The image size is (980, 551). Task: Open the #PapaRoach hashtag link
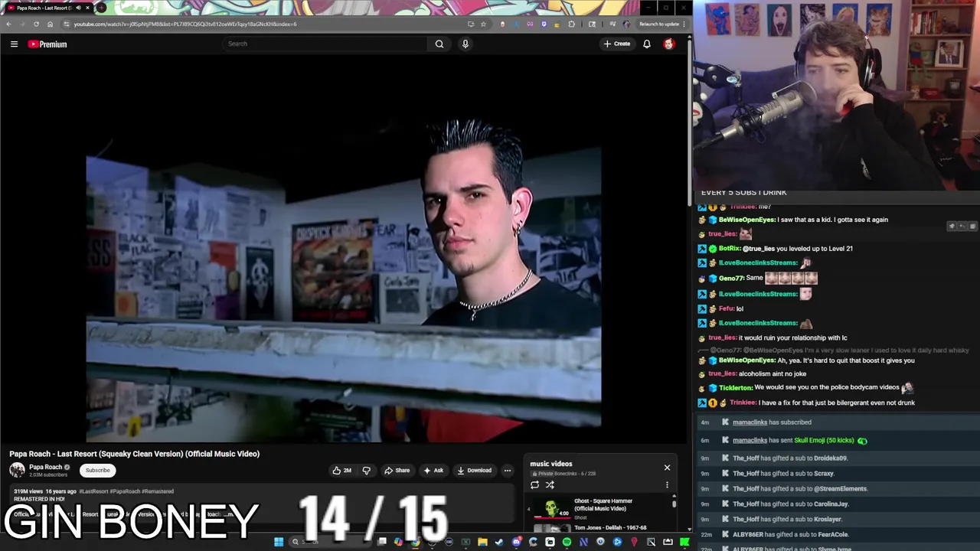tap(126, 491)
